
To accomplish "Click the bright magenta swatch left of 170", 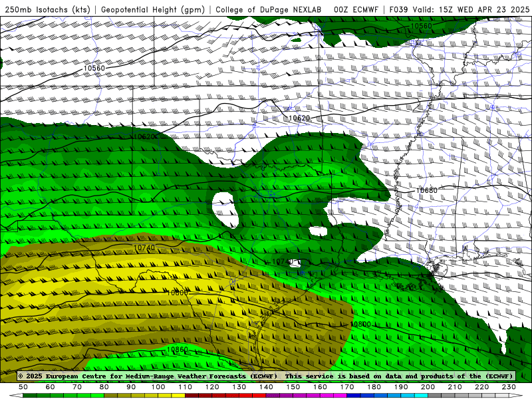I will [340, 396].
